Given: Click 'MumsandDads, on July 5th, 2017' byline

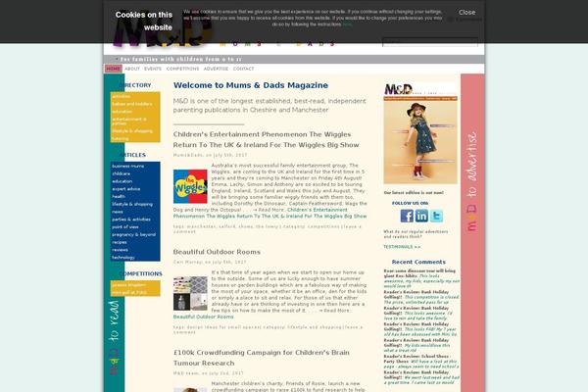Looking at the screenshot, I should click(x=210, y=155).
